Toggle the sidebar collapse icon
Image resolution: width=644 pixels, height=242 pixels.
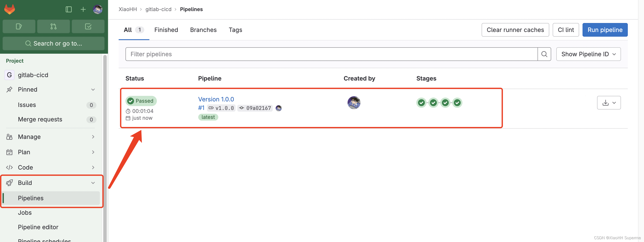[68, 10]
